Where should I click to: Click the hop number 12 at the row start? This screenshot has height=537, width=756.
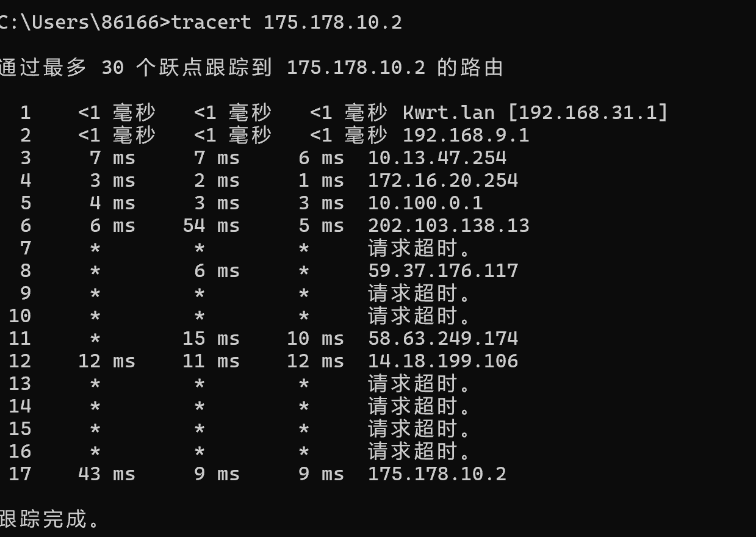pyautogui.click(x=20, y=361)
